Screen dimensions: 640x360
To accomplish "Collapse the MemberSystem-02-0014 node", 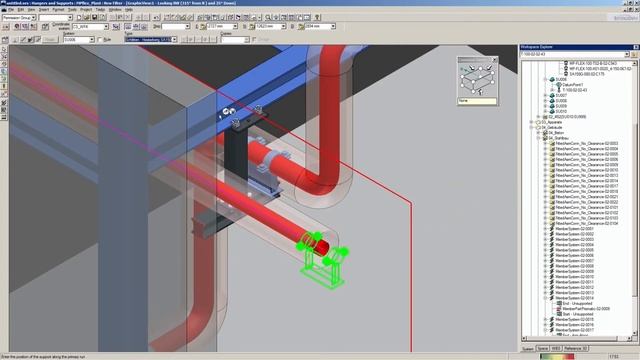I will 545,298.
